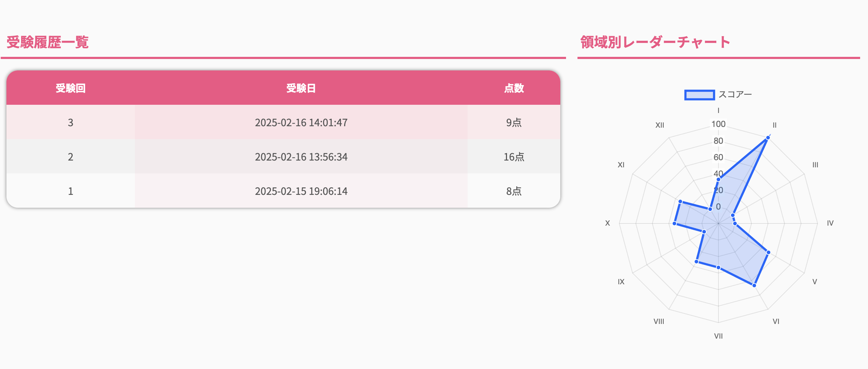Click the radar data point on axis II
This screenshot has width=868, height=369.
(768, 138)
